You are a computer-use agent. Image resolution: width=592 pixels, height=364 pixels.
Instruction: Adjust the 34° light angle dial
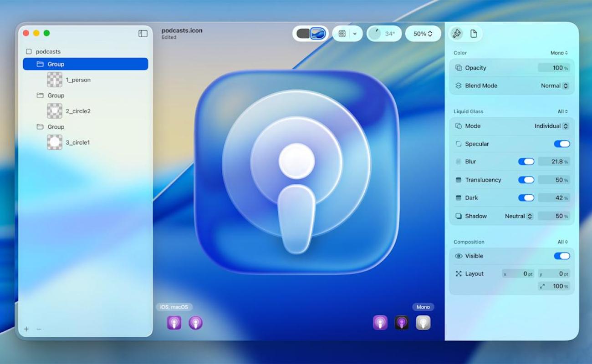375,34
